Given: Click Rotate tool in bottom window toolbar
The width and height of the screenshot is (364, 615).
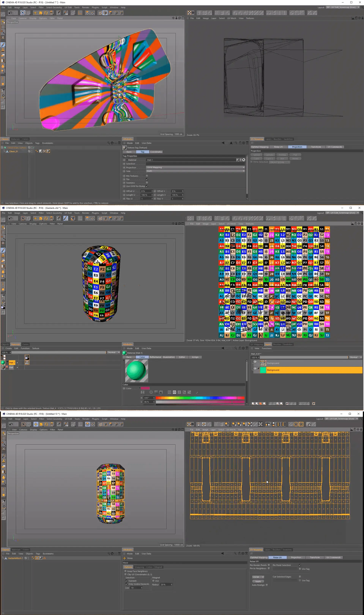Looking at the screenshot, I should click(x=46, y=424).
